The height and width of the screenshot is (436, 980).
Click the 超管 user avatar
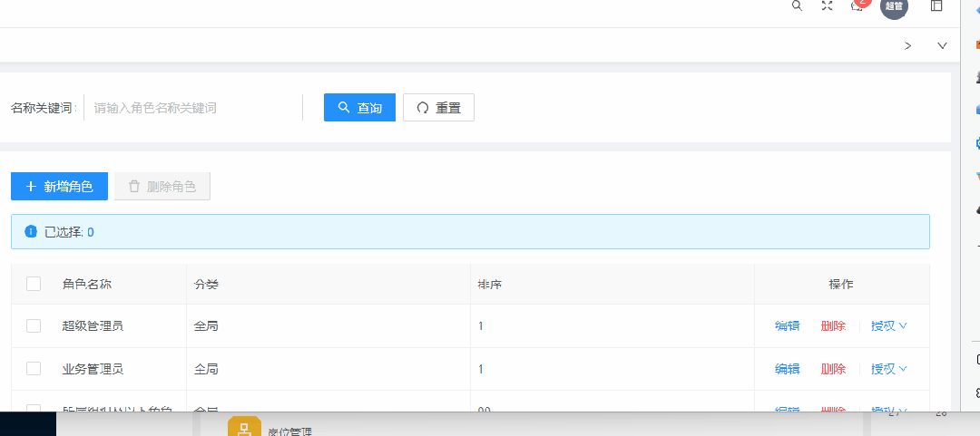pos(894,6)
